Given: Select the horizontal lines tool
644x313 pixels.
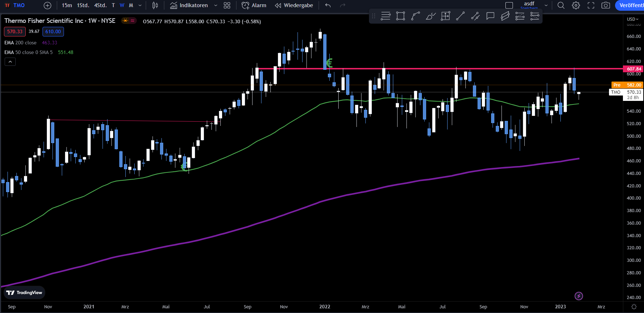Looking at the screenshot, I should [x=386, y=16].
